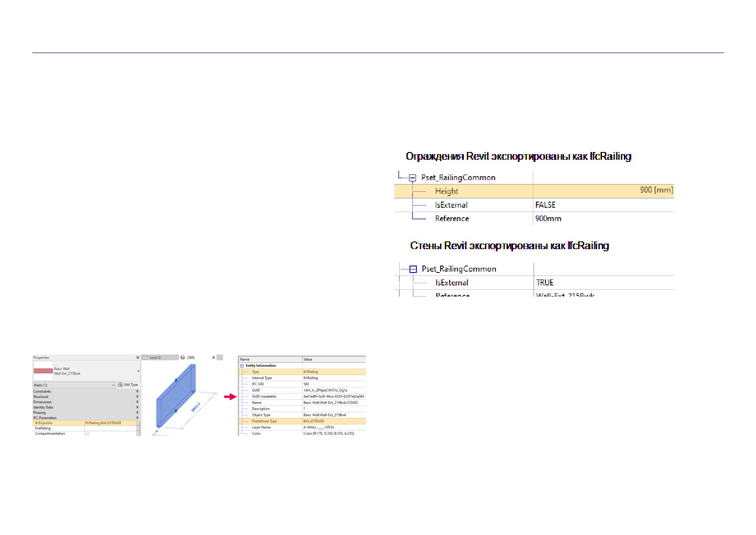Image resolution: width=756 pixels, height=535 pixels.
Task: Click the TRUE value of IsExternal
Action: pyautogui.click(x=545, y=282)
